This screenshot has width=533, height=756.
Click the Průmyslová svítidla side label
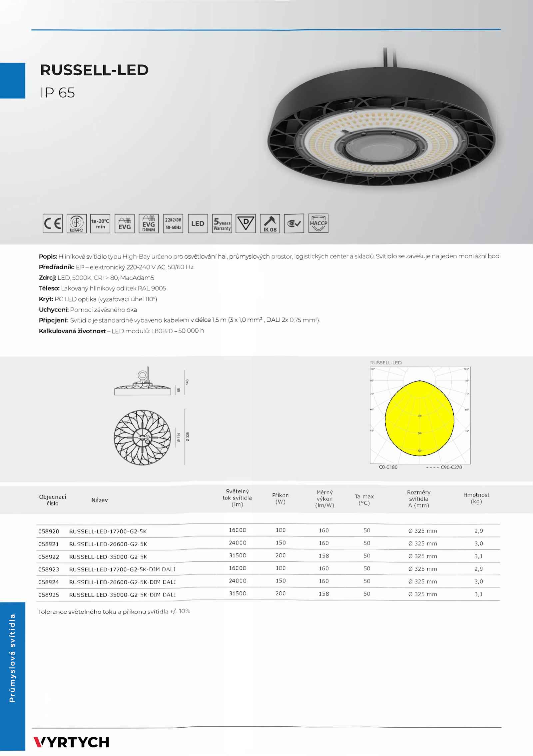pyautogui.click(x=12, y=658)
